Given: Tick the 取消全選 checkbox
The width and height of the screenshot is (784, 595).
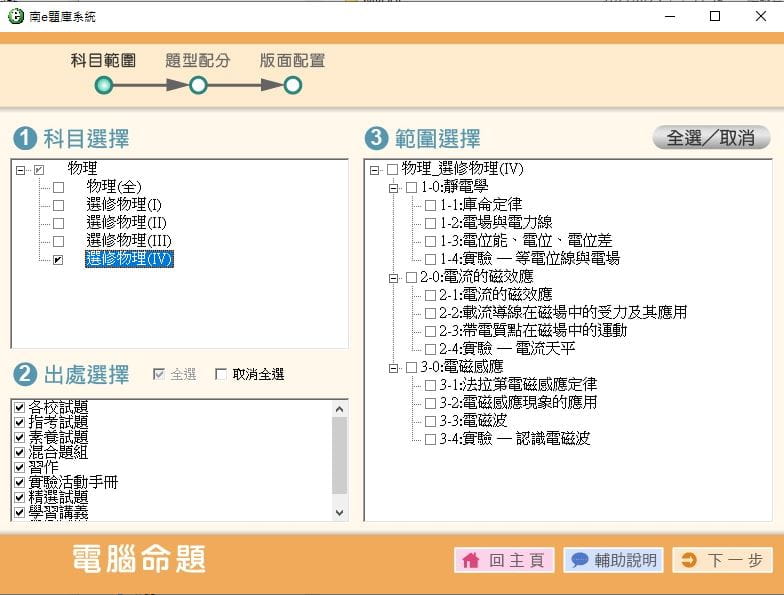Looking at the screenshot, I should 220,374.
